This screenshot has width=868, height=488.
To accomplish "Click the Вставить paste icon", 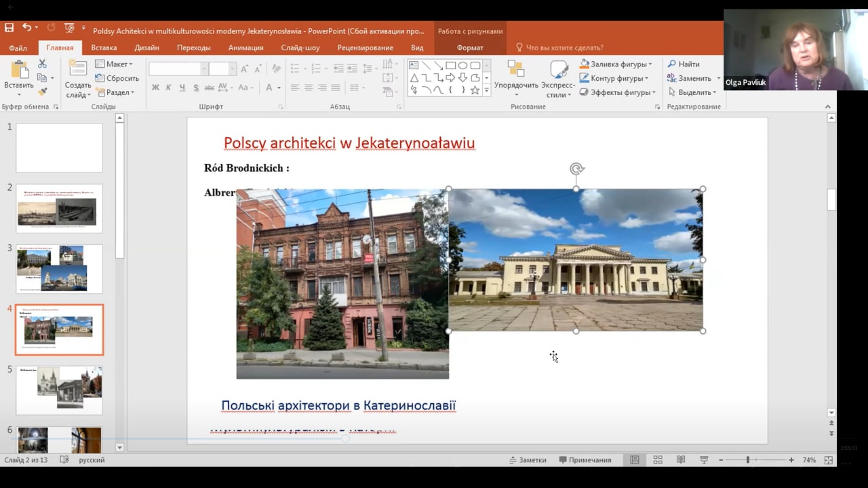I will [18, 71].
